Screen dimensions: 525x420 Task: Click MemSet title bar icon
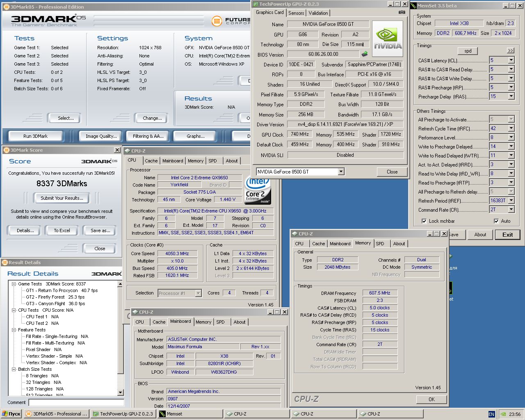tap(413, 6)
